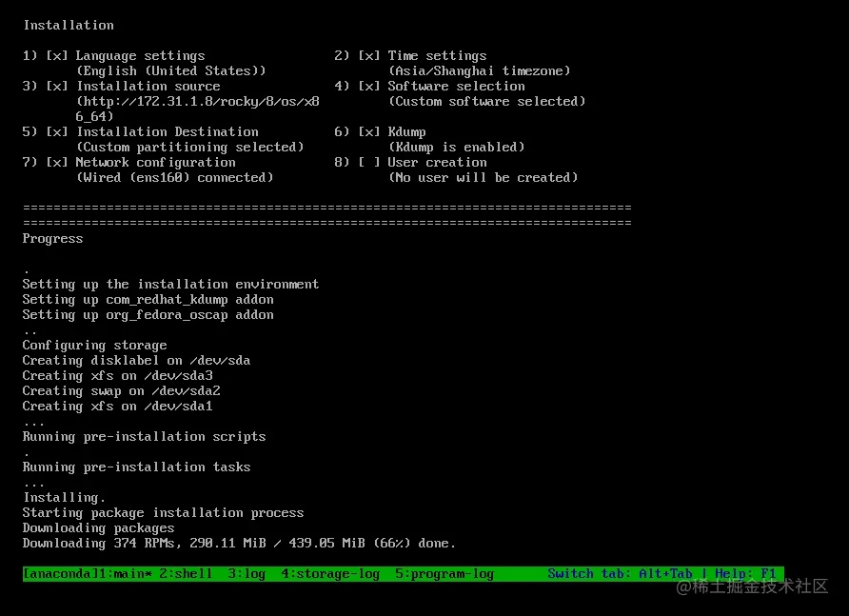The image size is (849, 616).
Task: Switch to the 1:main tab
Action: 127,574
